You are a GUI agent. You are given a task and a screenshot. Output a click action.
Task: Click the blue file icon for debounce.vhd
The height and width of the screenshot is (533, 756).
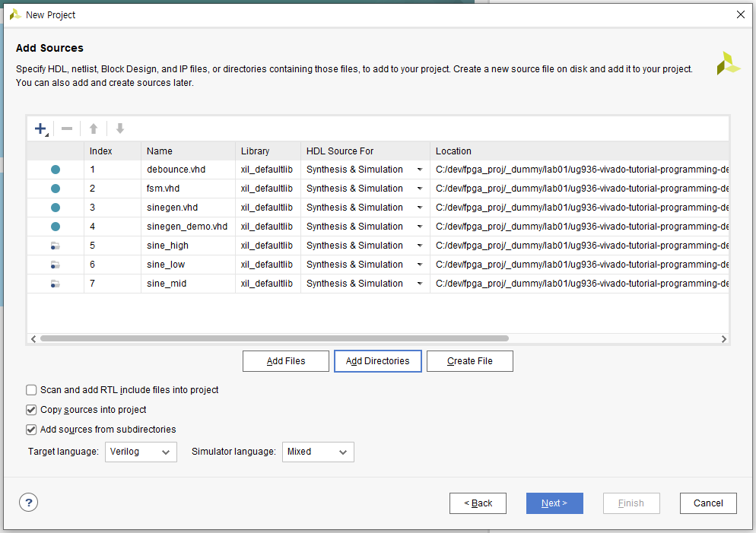[x=56, y=170]
